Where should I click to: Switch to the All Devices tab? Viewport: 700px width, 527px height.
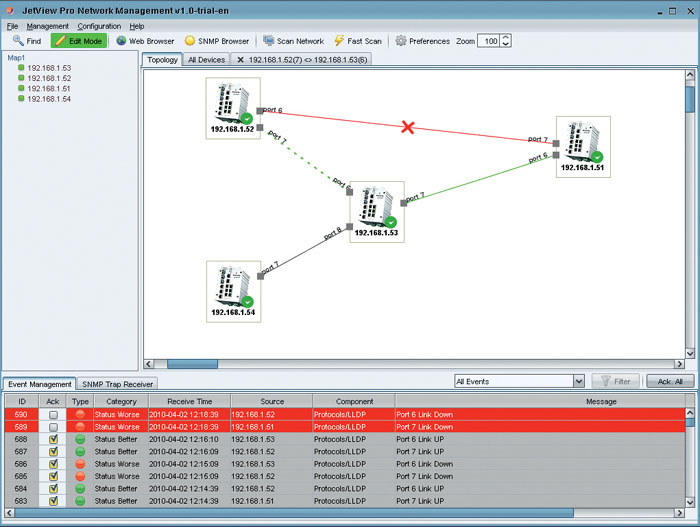(x=206, y=60)
